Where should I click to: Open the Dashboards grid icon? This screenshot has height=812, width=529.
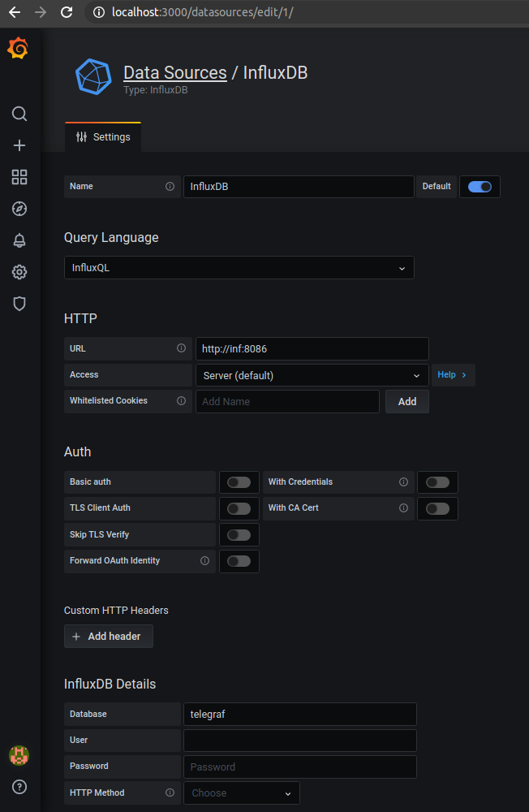pyautogui.click(x=19, y=177)
